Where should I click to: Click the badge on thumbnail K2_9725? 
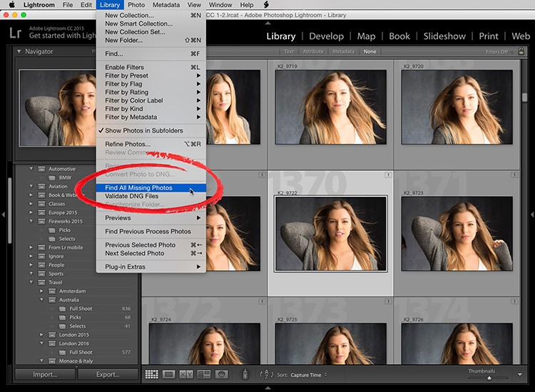388,301
